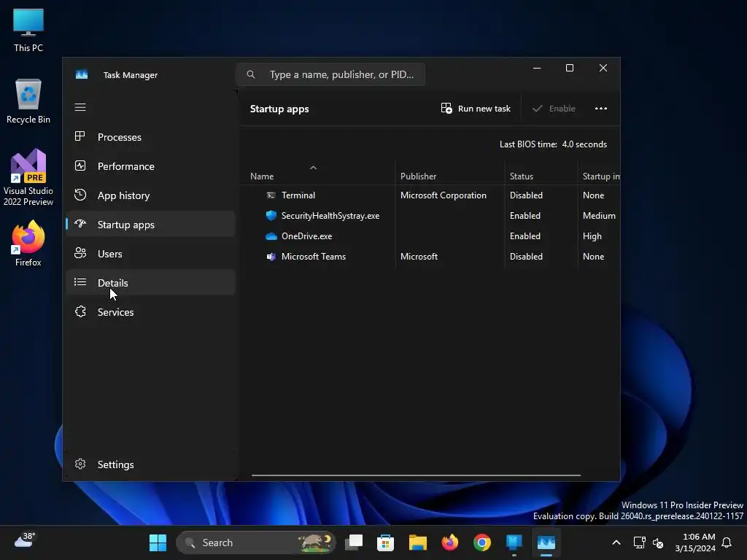747x560 pixels.
Task: Click the Services puzzle icon
Action: [x=80, y=311]
